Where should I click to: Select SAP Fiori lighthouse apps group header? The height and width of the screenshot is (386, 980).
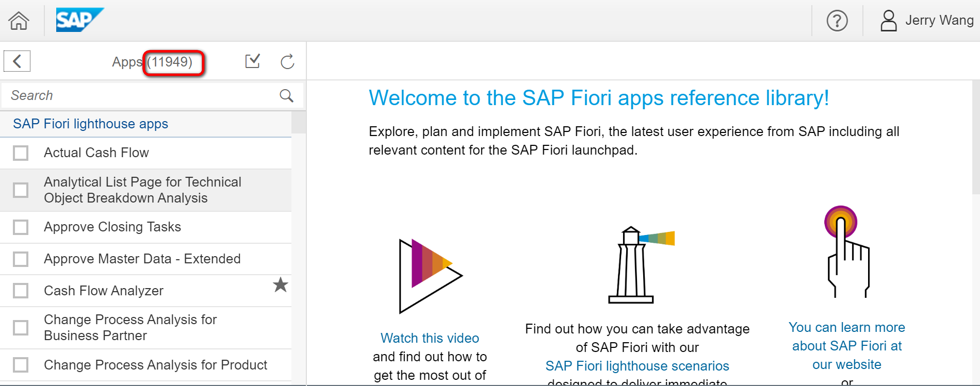pos(146,124)
